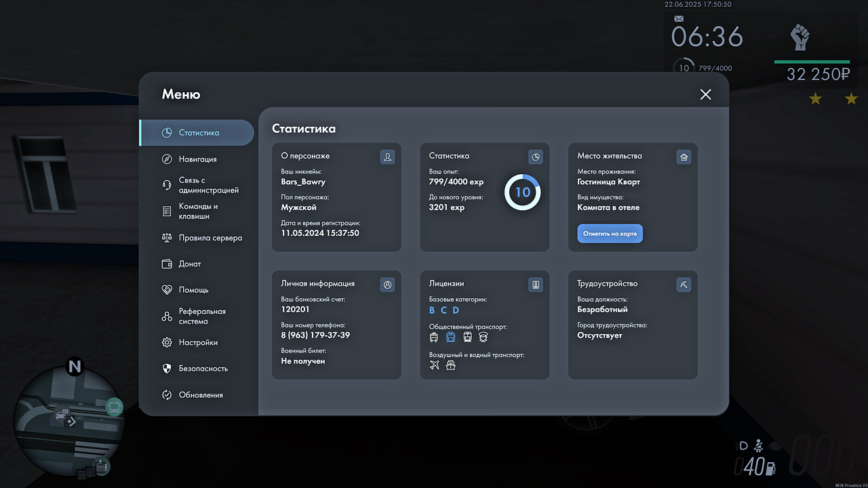868x488 pixels.
Task: Click license category D
Action: pos(456,310)
